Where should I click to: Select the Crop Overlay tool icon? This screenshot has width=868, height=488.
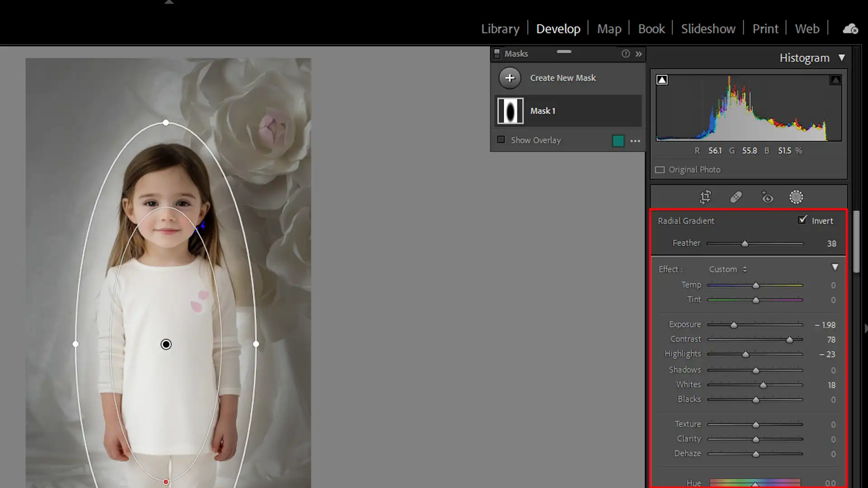point(705,197)
